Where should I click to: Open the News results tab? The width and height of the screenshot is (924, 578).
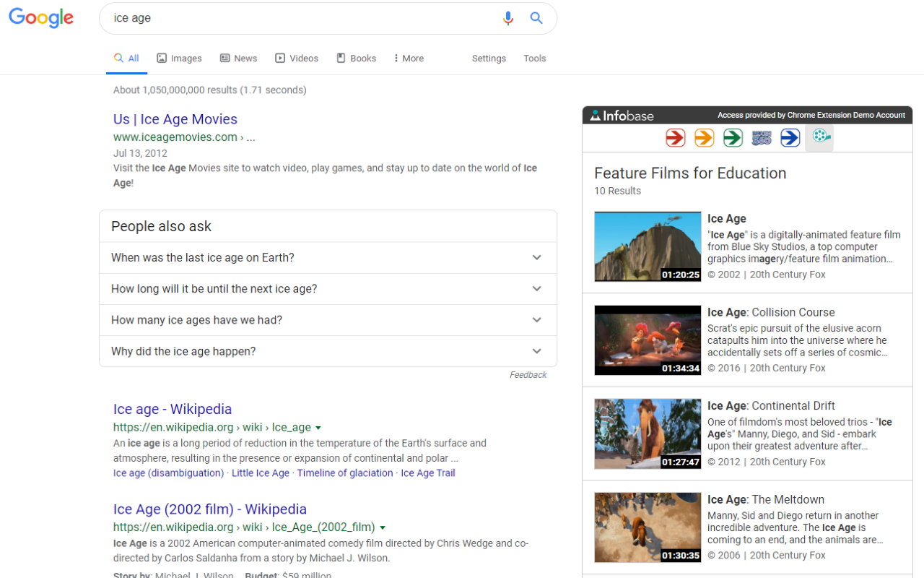pos(239,58)
